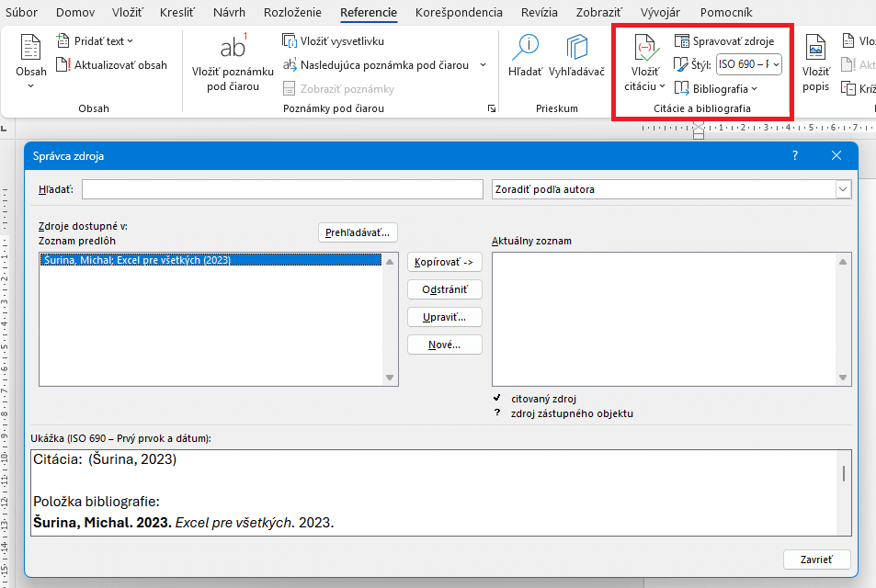Open the Zobraziť ribbon tab
The width and height of the screenshot is (876, 588).
click(599, 12)
